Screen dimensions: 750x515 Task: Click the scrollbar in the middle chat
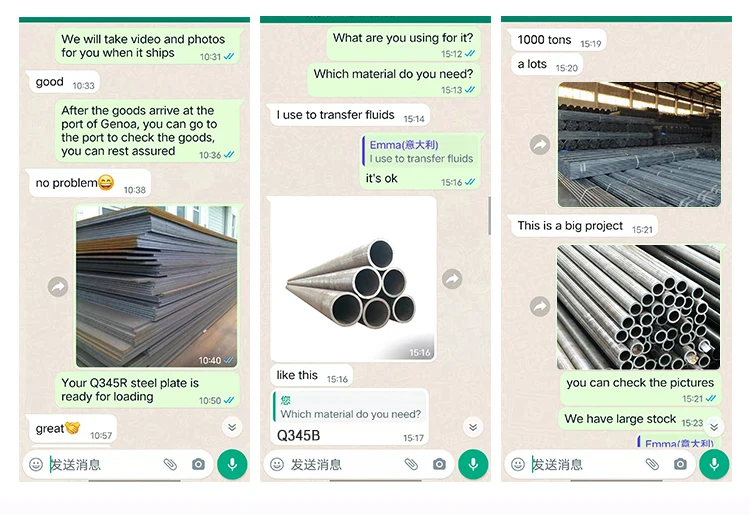point(489,215)
